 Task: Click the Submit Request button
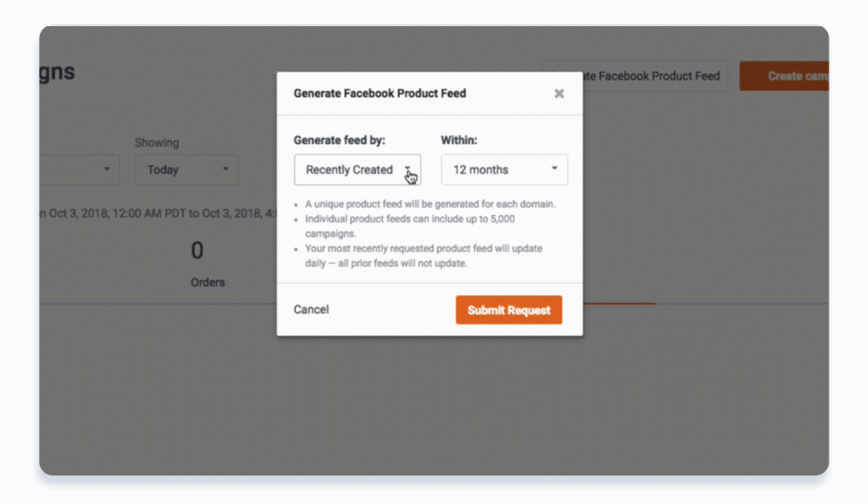(509, 310)
